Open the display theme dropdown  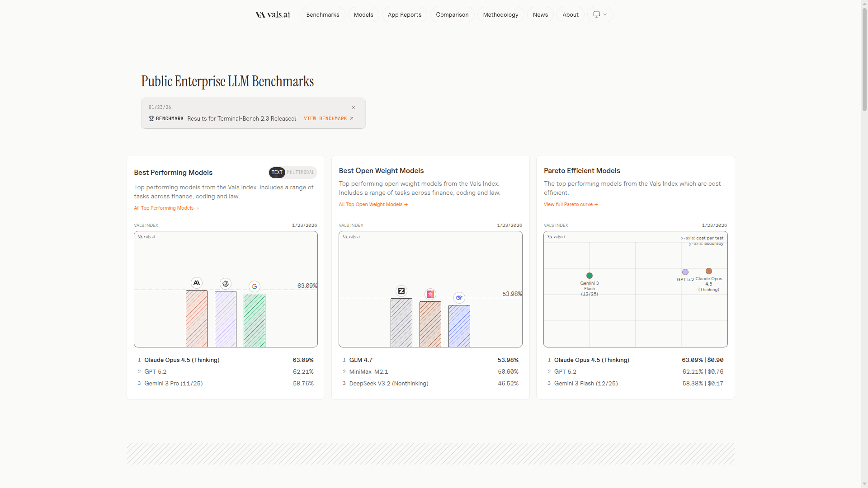click(x=600, y=14)
